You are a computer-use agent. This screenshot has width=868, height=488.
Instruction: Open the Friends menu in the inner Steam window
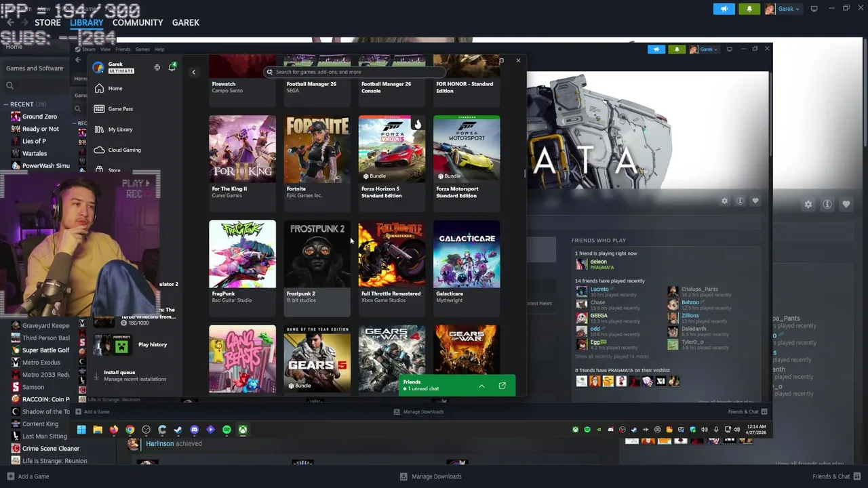tap(123, 49)
